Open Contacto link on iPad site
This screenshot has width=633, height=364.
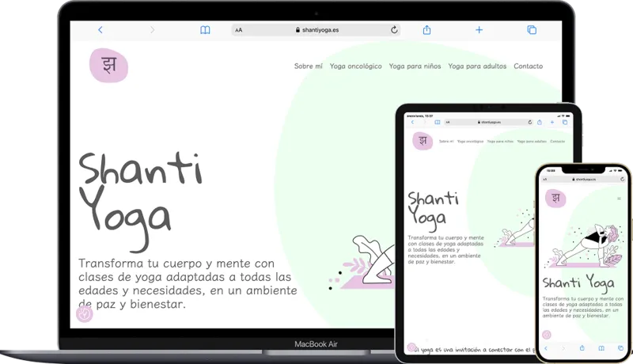[x=558, y=141]
